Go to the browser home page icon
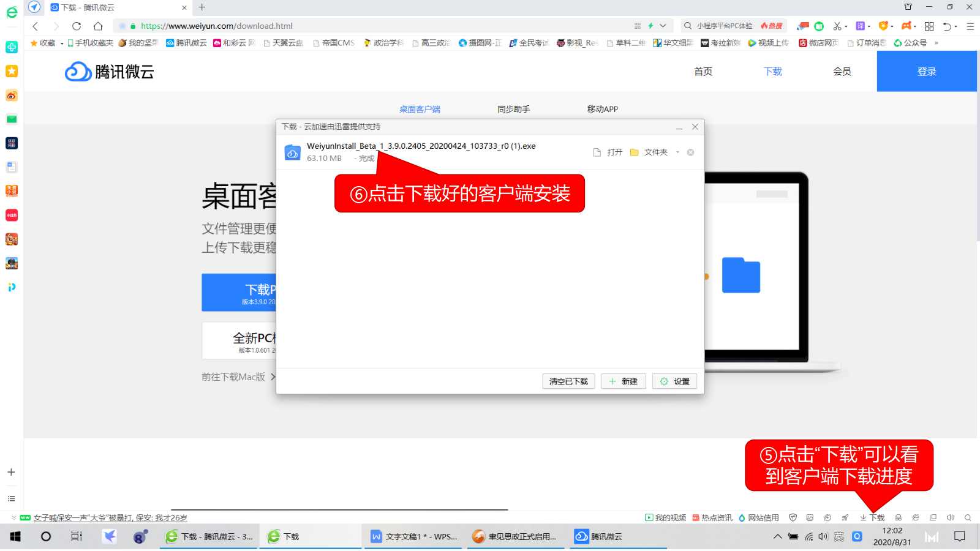This screenshot has width=980, height=551. click(98, 26)
